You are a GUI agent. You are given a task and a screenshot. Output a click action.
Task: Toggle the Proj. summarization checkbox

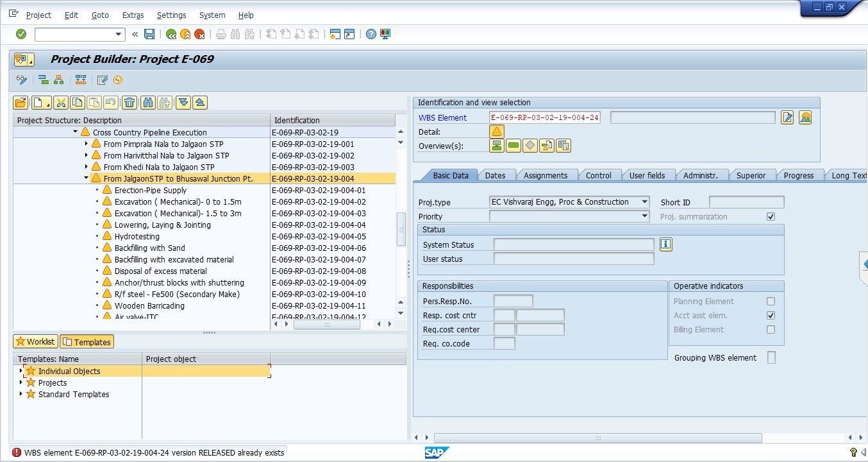click(771, 217)
